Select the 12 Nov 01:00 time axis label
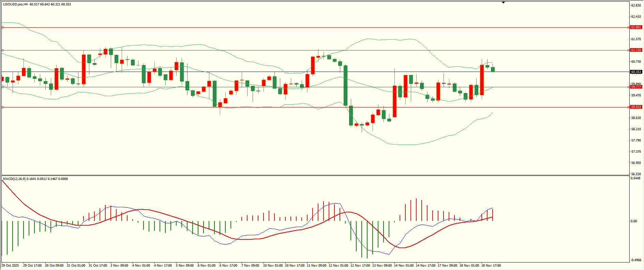 click(338, 266)
